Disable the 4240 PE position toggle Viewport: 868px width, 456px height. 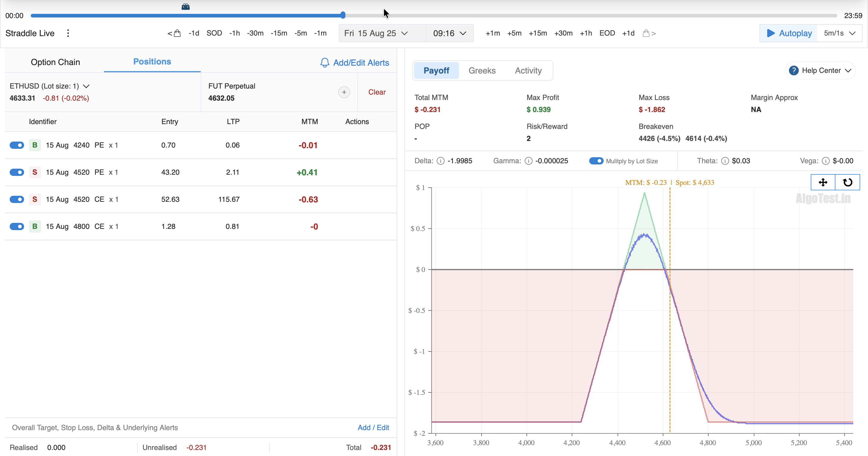[x=17, y=145]
